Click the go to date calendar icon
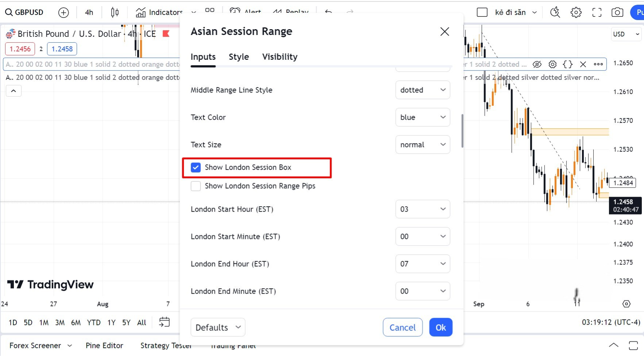 pos(164,322)
